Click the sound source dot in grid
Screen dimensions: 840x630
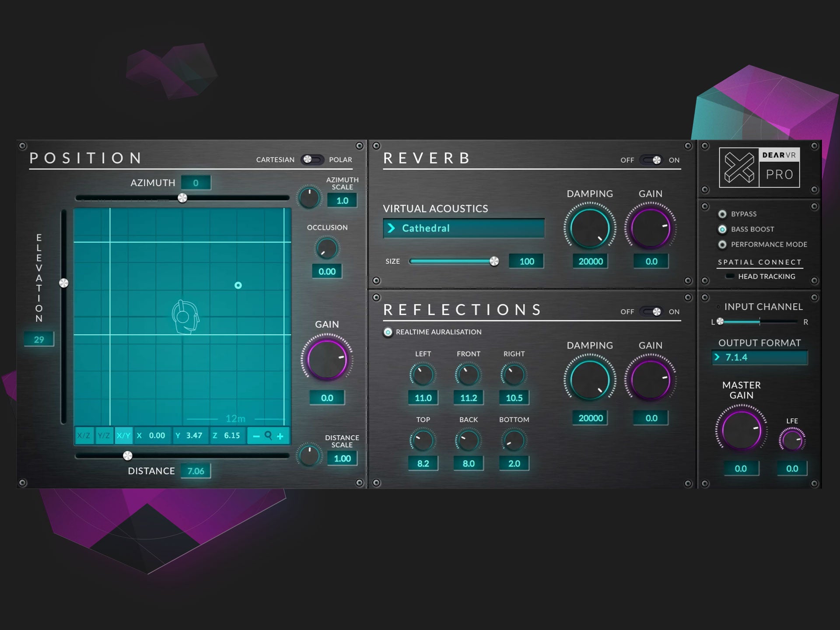point(238,285)
